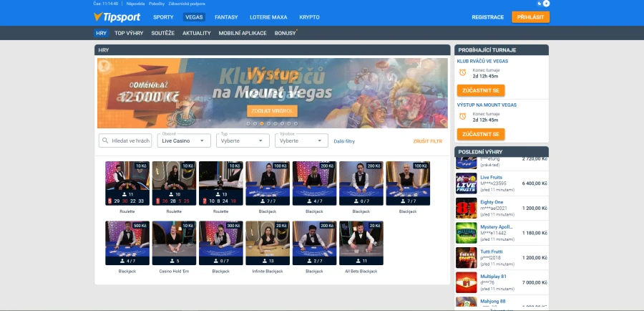
Task: Select the first banner carousel dot
Action: click(x=248, y=123)
